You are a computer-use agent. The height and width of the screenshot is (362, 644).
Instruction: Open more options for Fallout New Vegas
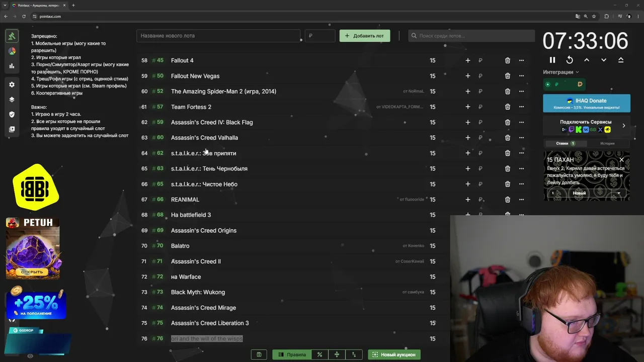[x=521, y=76]
